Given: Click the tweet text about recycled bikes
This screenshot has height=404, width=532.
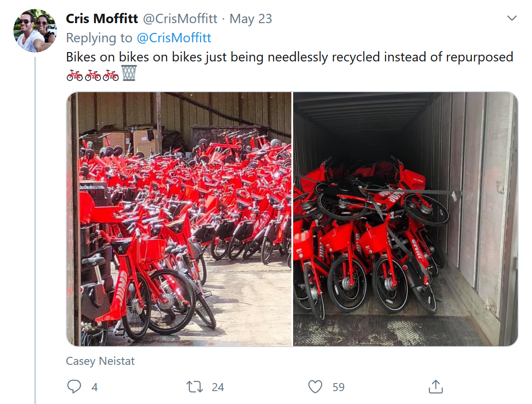Looking at the screenshot, I should (290, 57).
